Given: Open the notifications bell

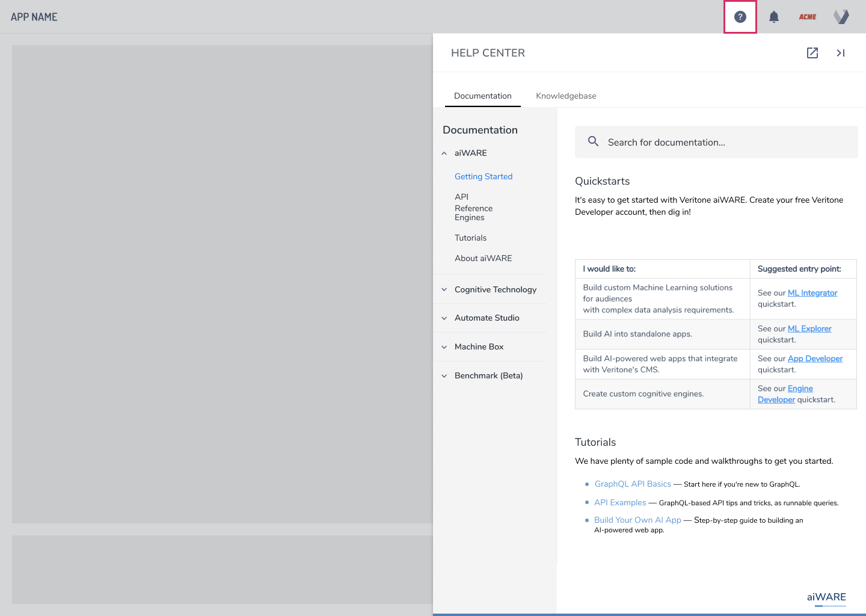Looking at the screenshot, I should coord(774,17).
